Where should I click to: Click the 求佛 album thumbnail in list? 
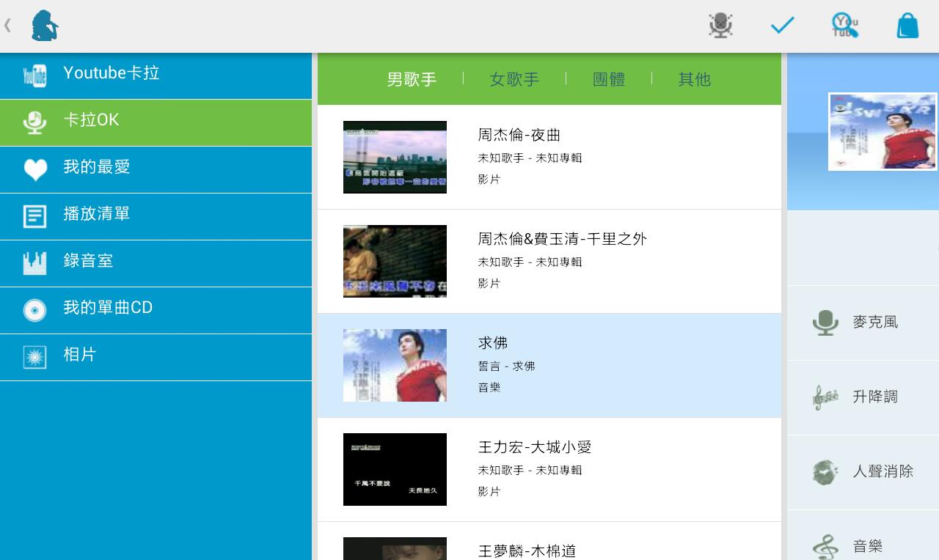click(x=395, y=365)
